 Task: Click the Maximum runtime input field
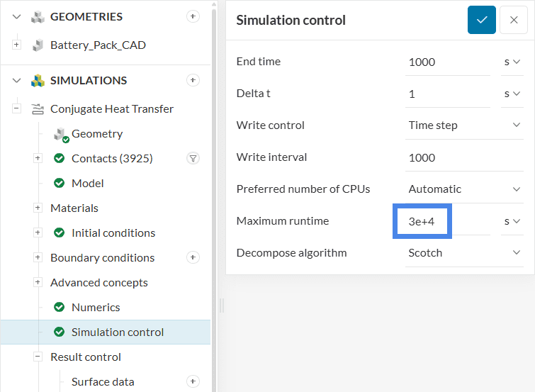pos(446,221)
